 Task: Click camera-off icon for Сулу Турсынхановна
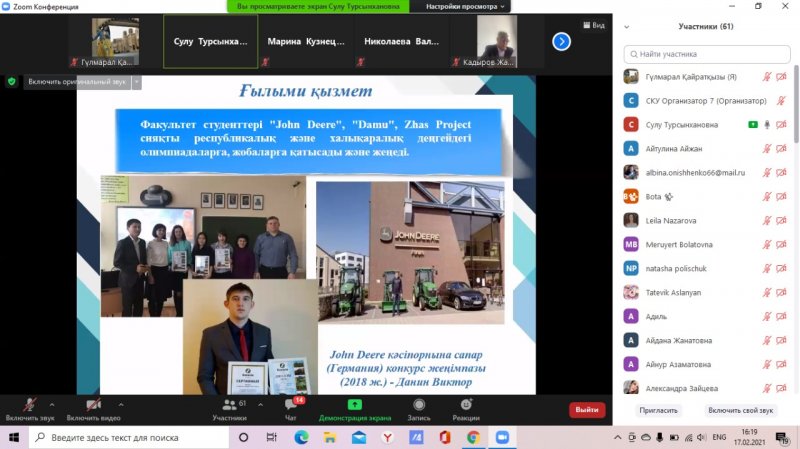point(781,124)
